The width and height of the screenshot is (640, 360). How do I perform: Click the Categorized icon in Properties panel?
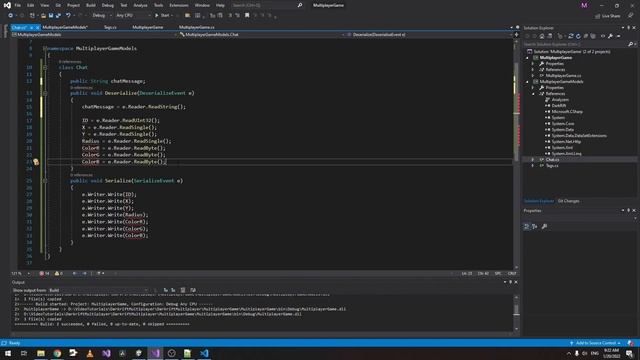[527, 227]
